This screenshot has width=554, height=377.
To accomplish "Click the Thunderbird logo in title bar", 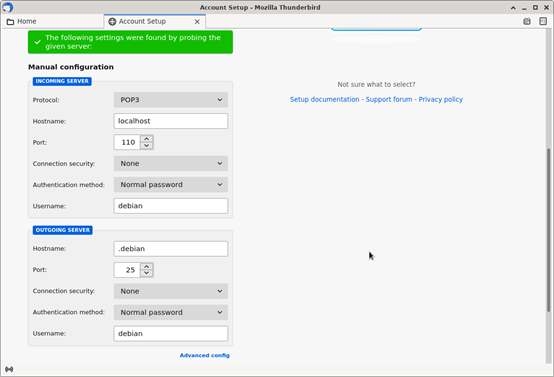I will pyautogui.click(x=7, y=7).
